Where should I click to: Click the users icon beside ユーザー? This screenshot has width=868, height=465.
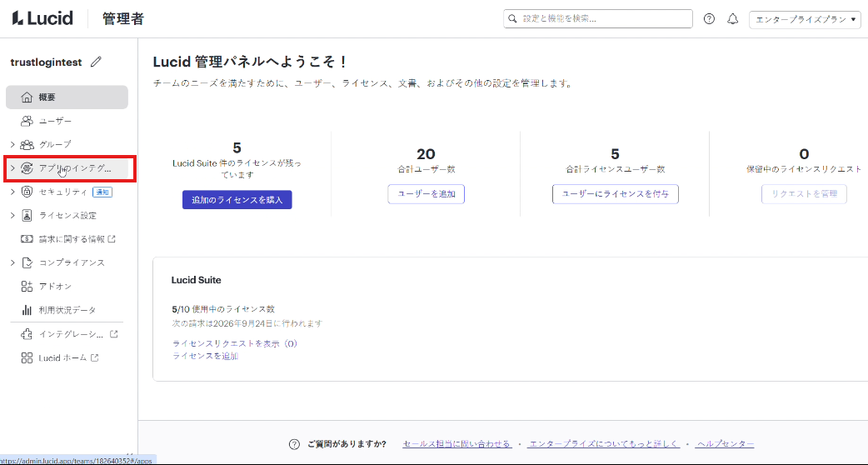[x=27, y=121]
